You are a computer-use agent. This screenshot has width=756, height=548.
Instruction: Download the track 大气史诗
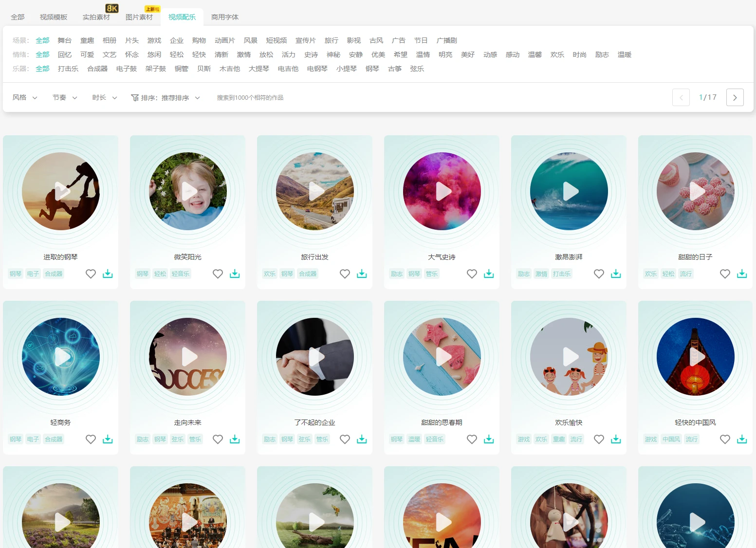coord(489,274)
